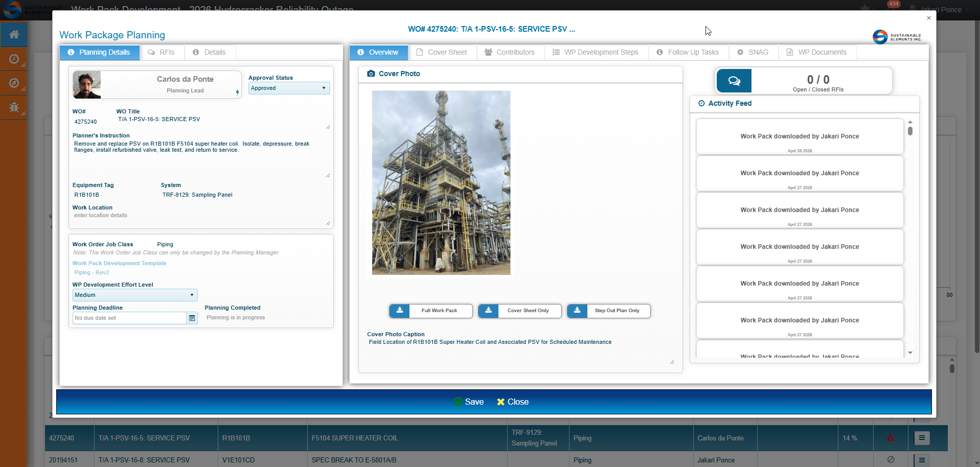Click Activity Feed scrollbar down arrow

click(x=910, y=353)
